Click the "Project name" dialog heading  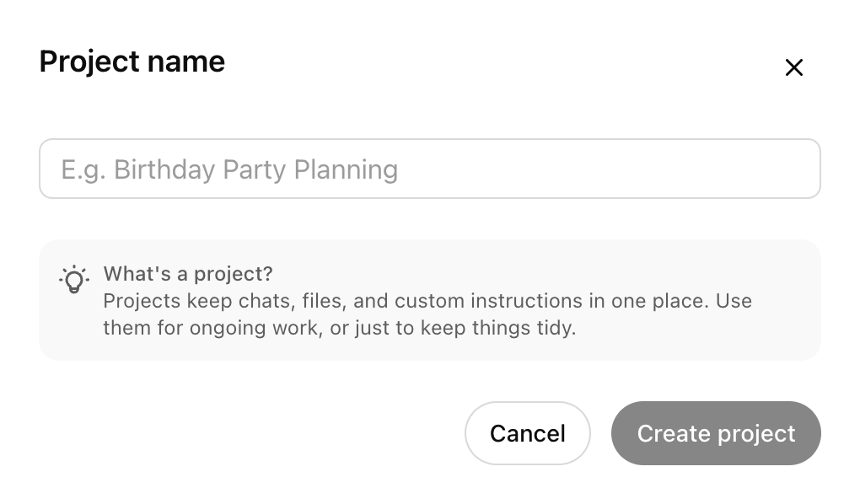point(132,62)
